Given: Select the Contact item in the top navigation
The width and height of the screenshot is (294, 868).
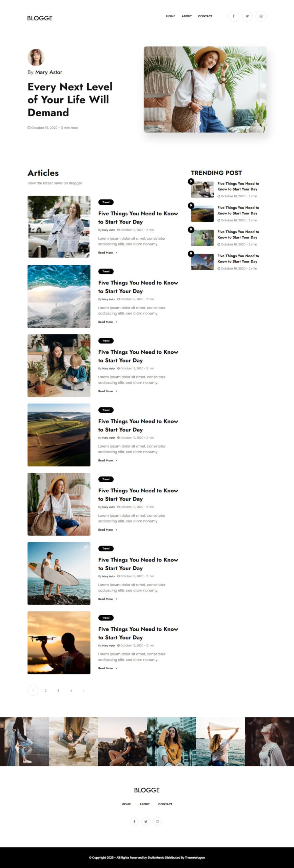Looking at the screenshot, I should coord(205,16).
